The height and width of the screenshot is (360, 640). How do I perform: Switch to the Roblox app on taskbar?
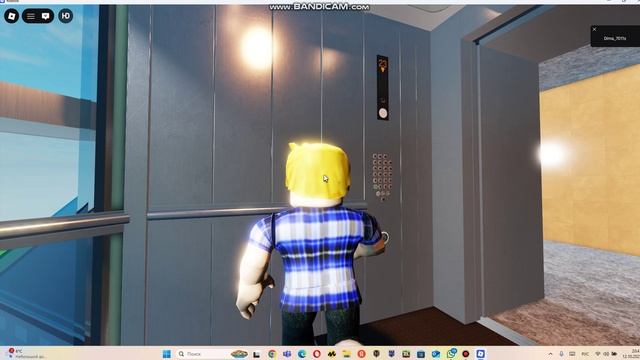(480, 354)
